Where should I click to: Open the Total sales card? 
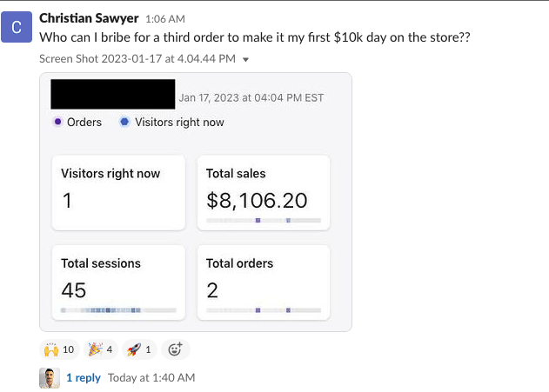pos(264,193)
